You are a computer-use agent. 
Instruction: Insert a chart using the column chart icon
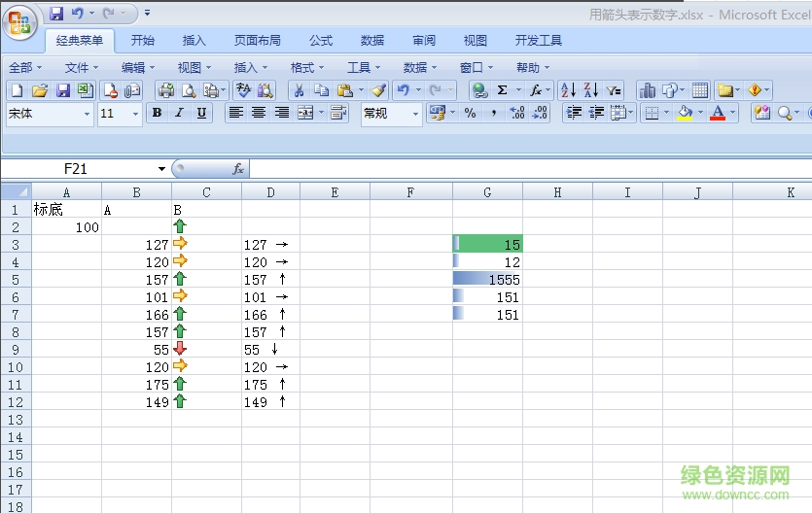tap(648, 90)
